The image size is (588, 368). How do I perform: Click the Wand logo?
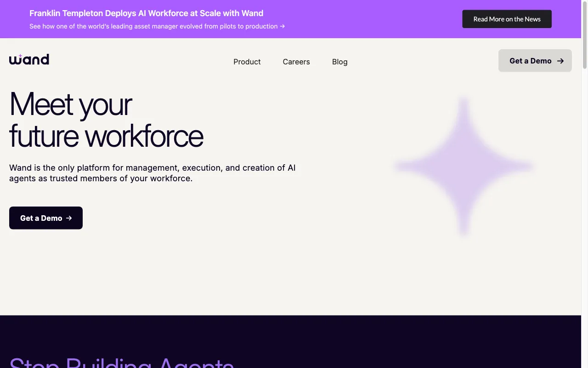[29, 59]
